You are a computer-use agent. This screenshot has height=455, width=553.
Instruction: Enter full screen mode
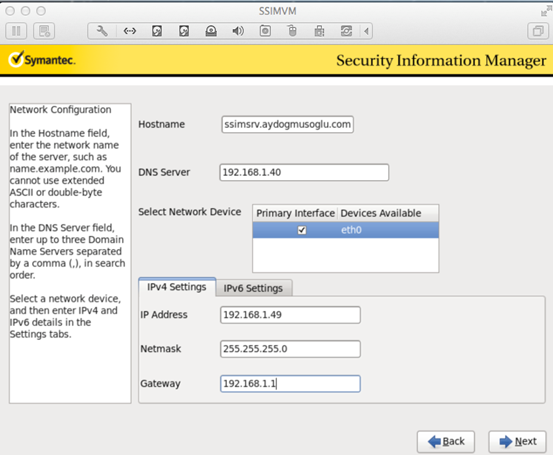pyautogui.click(x=546, y=11)
